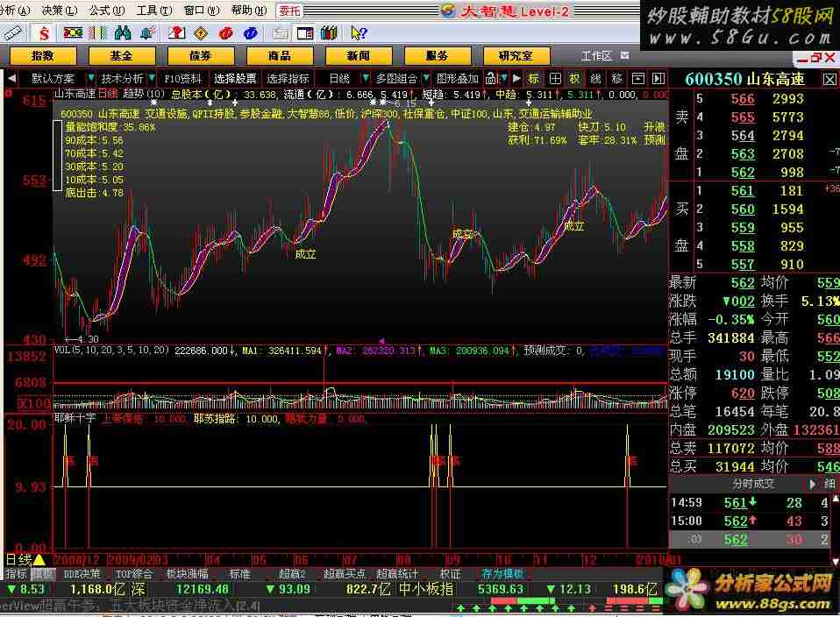Click the 选择指标 toolbar item
This screenshot has width=840, height=617.
click(288, 79)
